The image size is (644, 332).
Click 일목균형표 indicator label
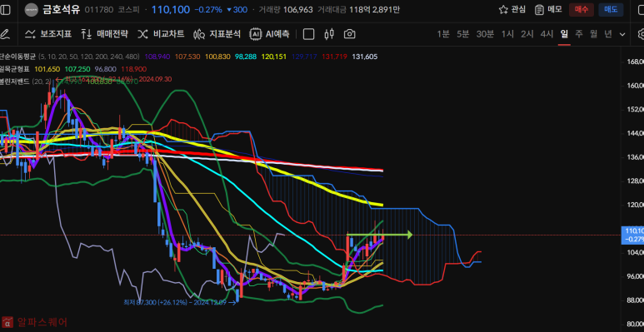15,69
